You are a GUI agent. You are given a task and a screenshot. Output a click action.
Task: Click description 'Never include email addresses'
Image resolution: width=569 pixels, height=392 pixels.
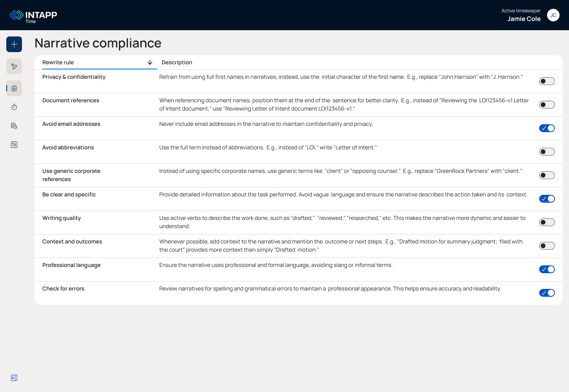coord(266,124)
